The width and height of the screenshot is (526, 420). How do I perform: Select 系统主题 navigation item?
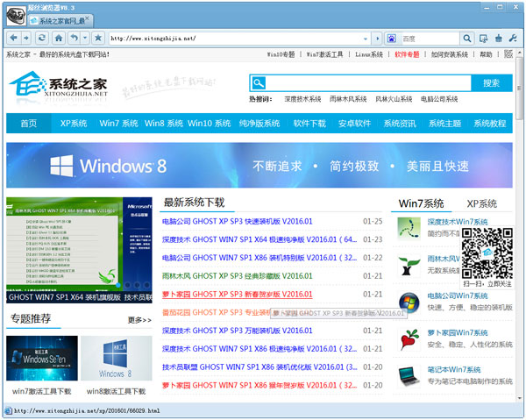[x=444, y=124]
